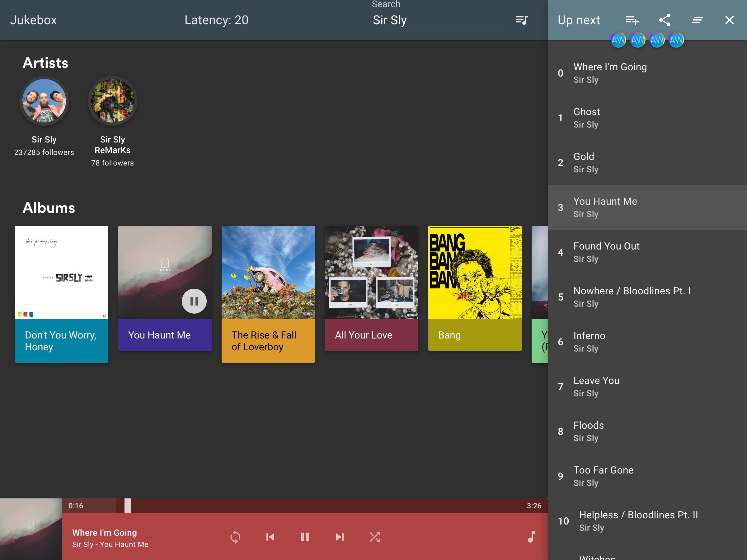Image resolution: width=747 pixels, height=560 pixels.
Task: Open the Sir Sly artist profile
Action: 44,101
